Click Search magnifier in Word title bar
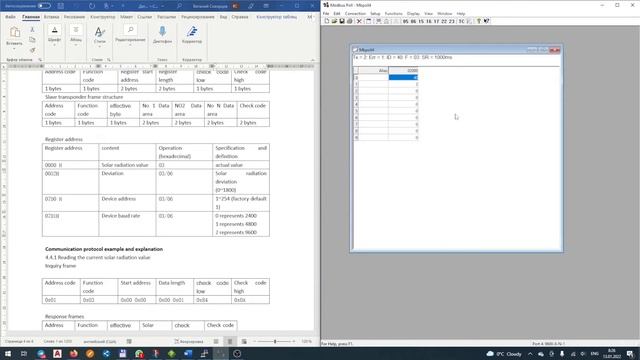 tap(179, 6)
